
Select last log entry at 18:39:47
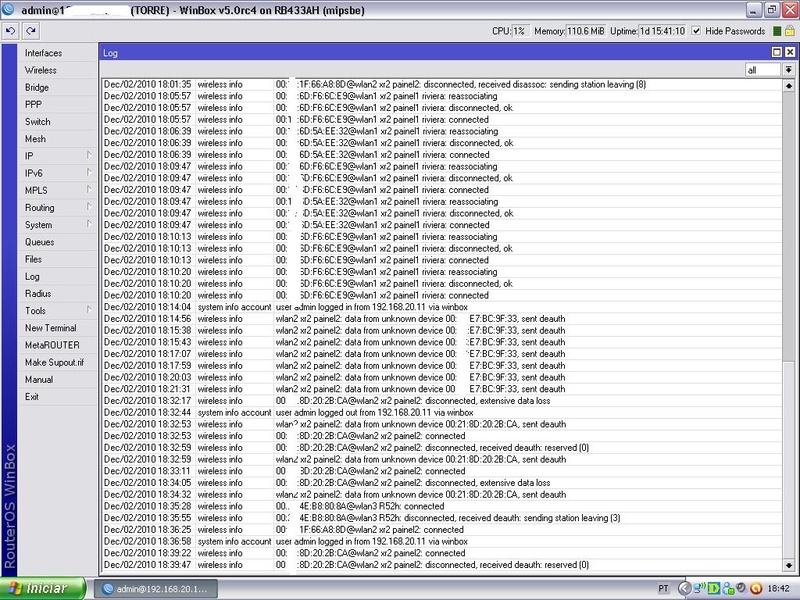(x=442, y=565)
